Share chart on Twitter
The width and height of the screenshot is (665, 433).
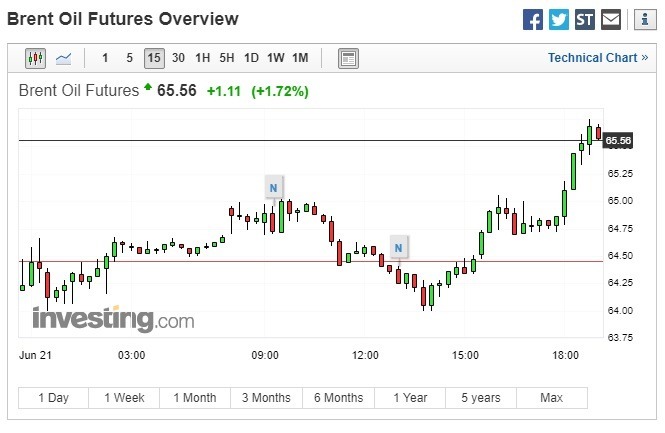coord(559,20)
